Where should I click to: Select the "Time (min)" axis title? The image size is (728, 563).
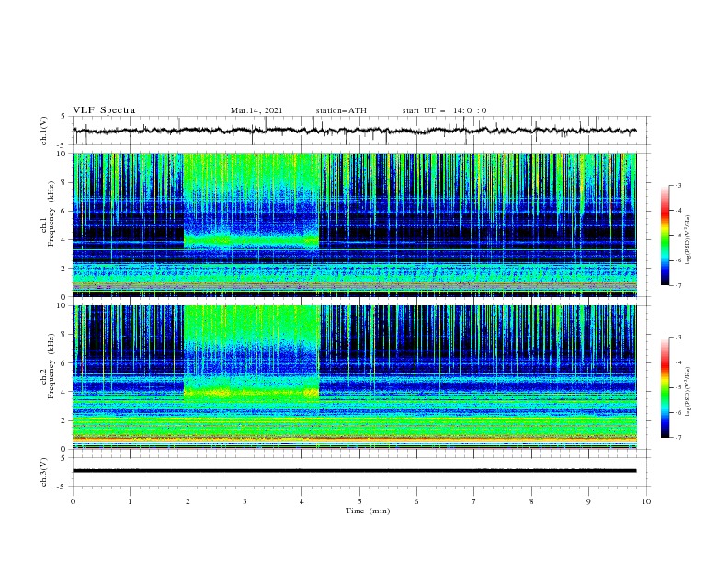click(368, 511)
